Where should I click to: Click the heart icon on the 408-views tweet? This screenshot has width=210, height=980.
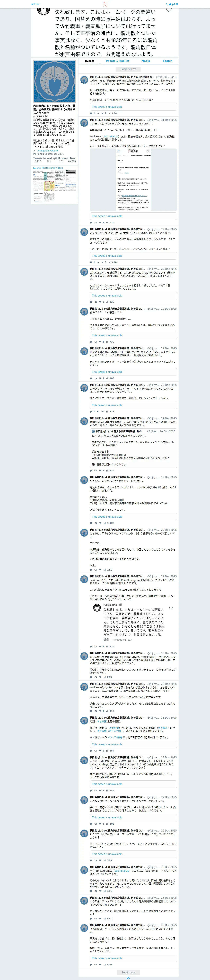[x=100, y=824]
